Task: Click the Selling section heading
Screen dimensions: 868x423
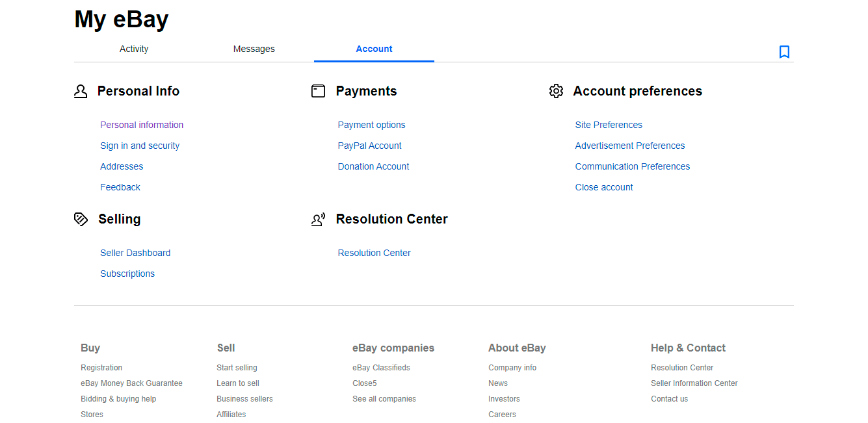Action: [x=119, y=219]
